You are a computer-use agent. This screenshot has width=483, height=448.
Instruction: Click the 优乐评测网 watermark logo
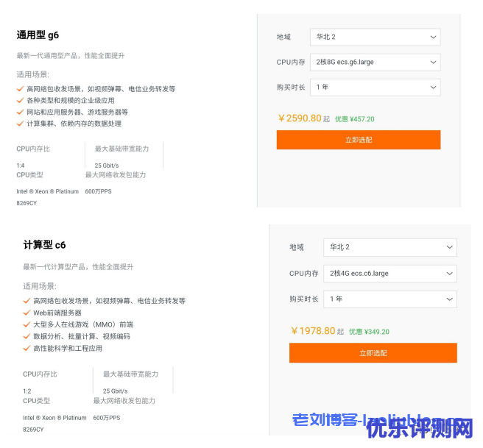[x=419, y=428]
